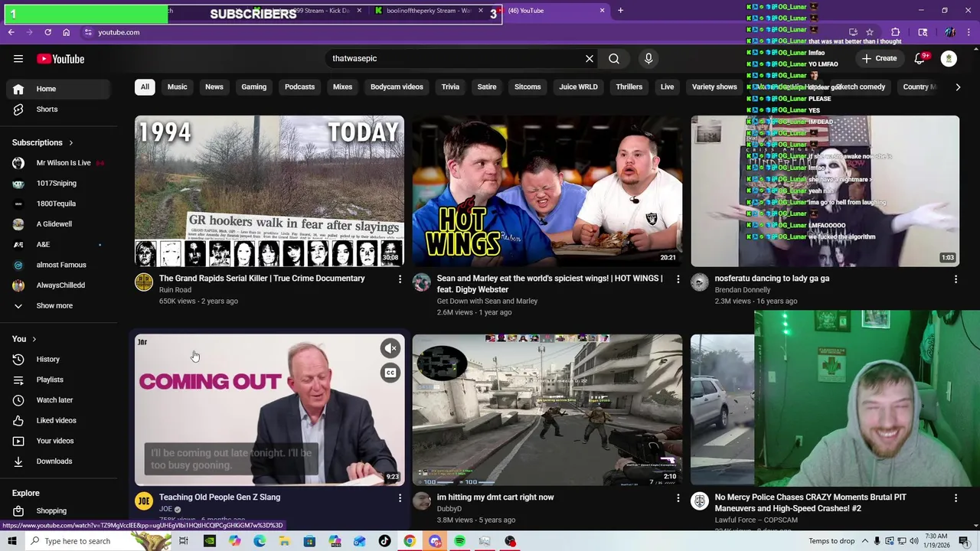Open the Ruin Road channel link

[x=175, y=290]
